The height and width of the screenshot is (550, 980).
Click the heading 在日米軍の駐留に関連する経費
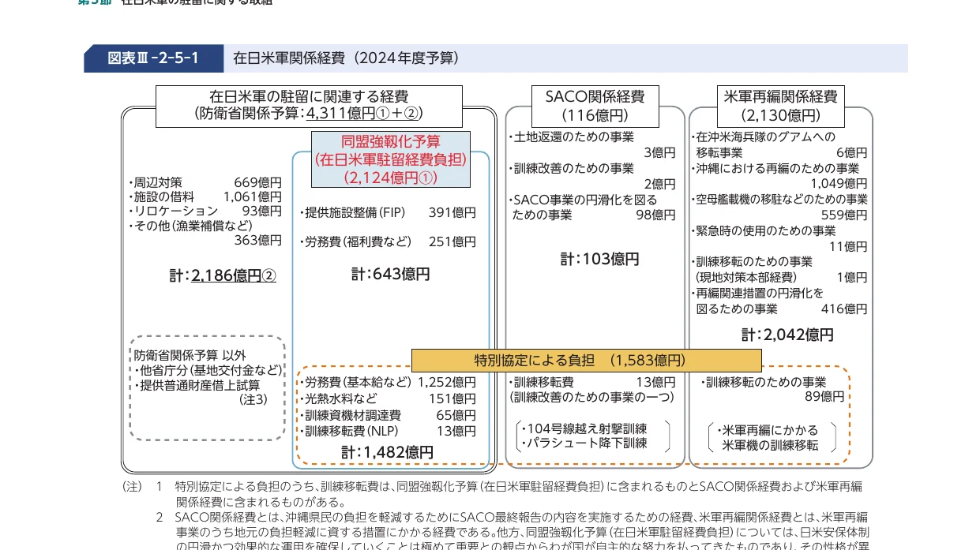(x=309, y=96)
